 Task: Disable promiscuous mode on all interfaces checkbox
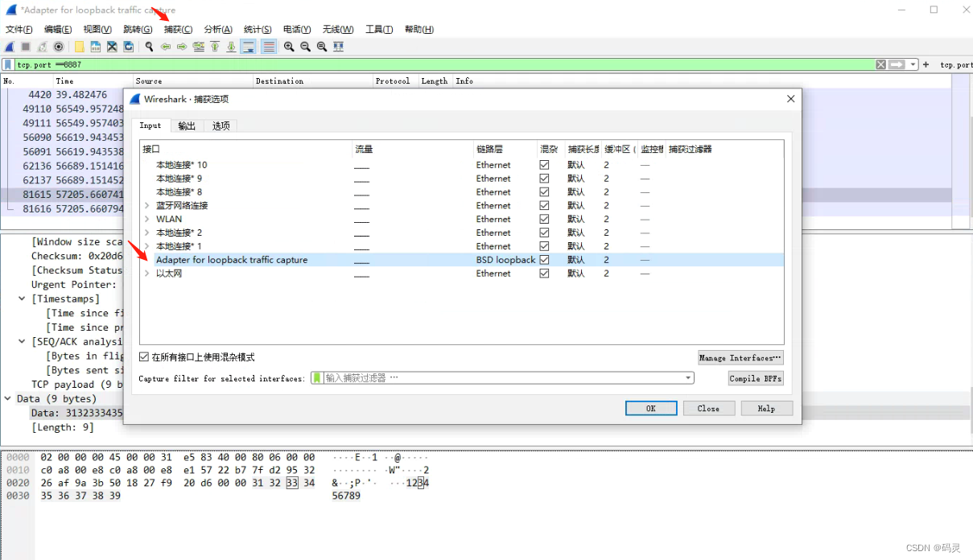pyautogui.click(x=144, y=357)
